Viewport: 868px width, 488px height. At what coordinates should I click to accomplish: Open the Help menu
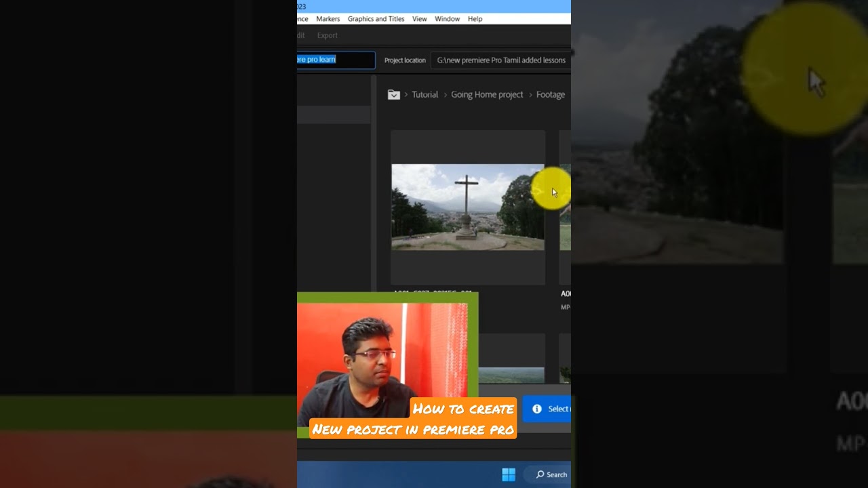tap(475, 19)
